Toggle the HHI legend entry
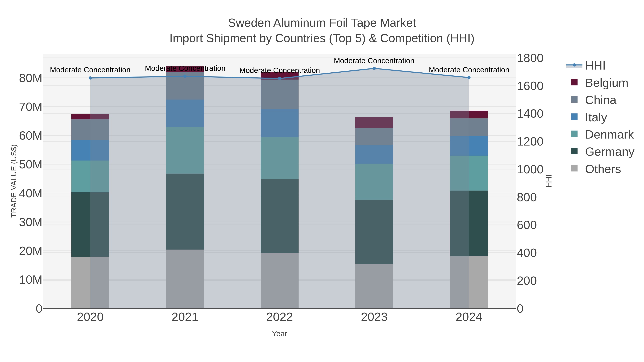 pos(586,65)
